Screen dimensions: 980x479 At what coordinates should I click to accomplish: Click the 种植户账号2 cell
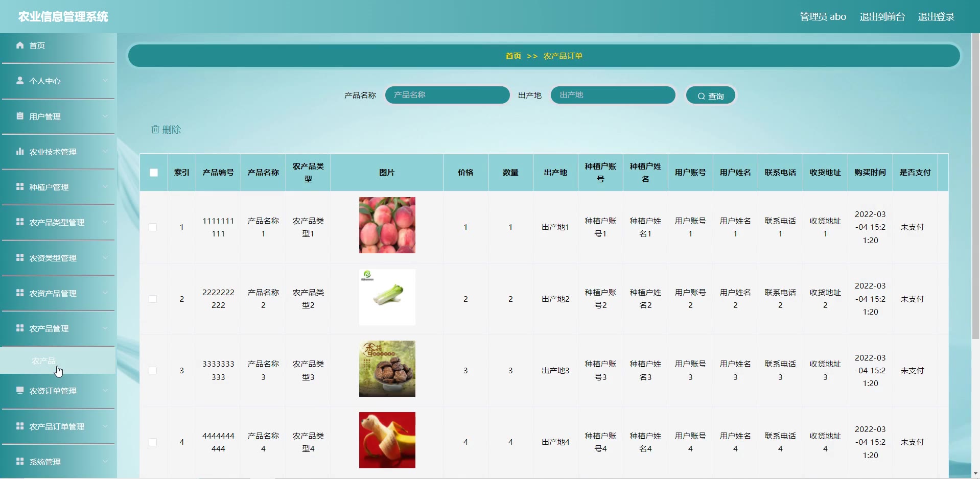coord(600,299)
